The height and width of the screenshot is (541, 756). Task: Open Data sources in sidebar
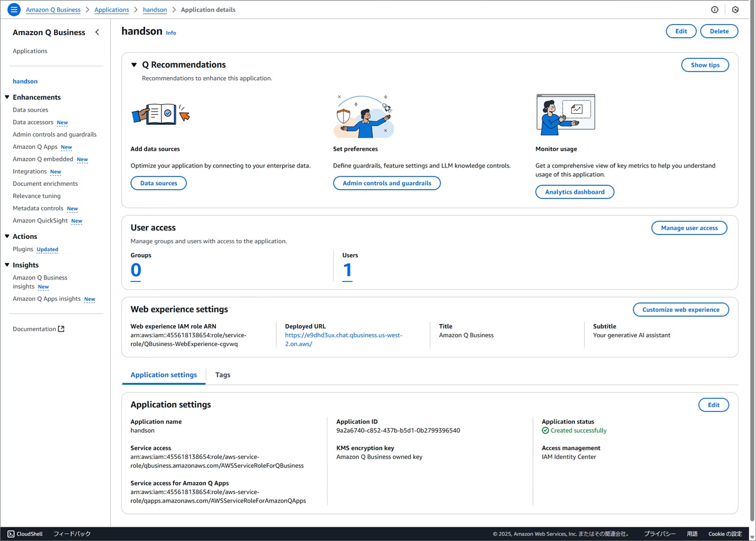pyautogui.click(x=31, y=110)
